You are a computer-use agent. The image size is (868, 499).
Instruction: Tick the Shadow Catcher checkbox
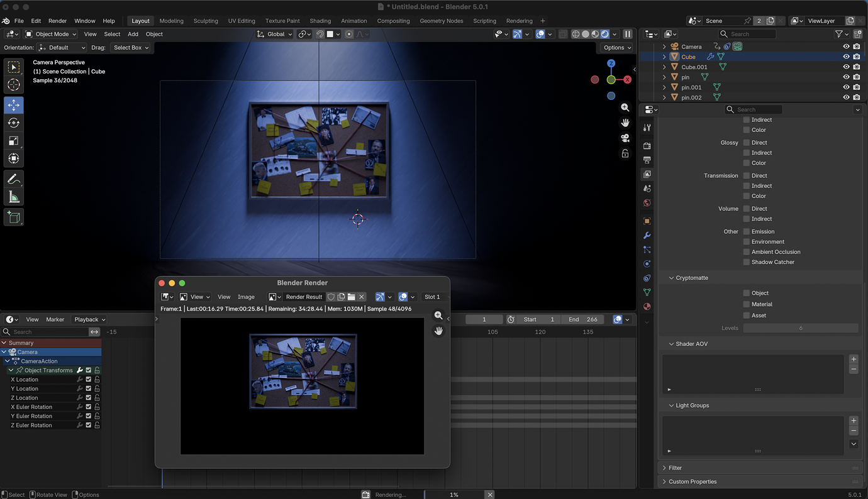point(747,262)
